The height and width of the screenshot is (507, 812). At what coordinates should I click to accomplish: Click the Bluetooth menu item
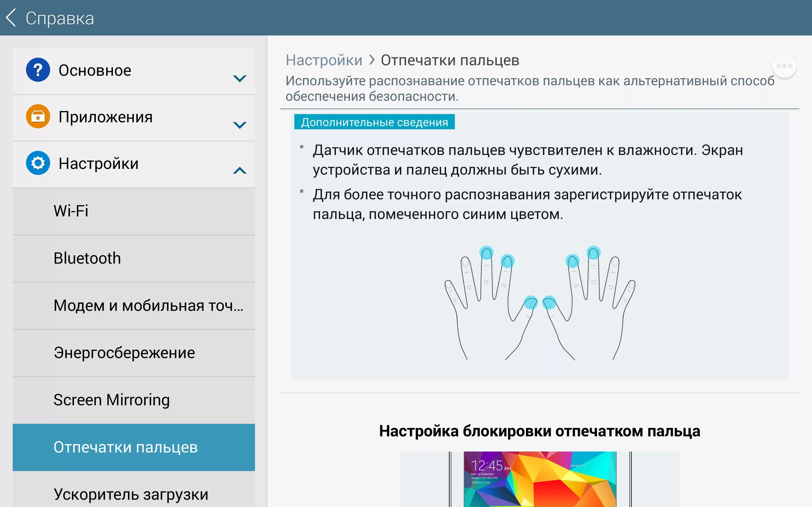point(135,258)
